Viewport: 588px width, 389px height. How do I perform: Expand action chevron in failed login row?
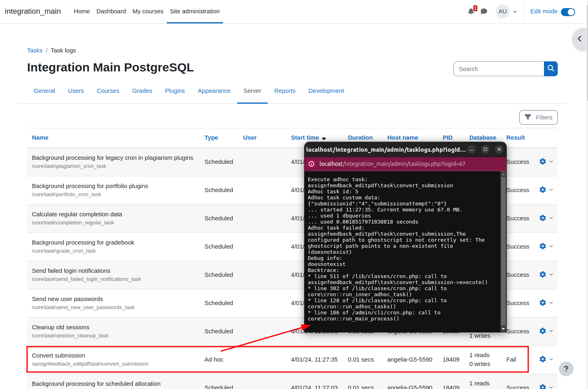551,274
